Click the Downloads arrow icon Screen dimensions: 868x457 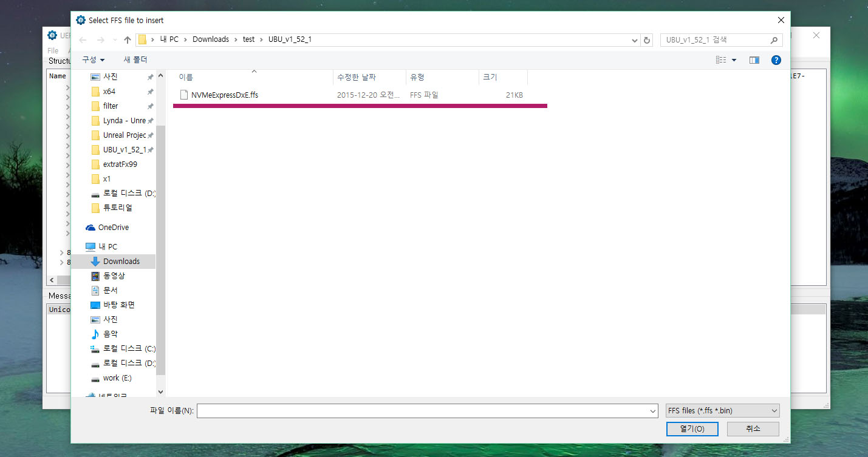pos(95,261)
